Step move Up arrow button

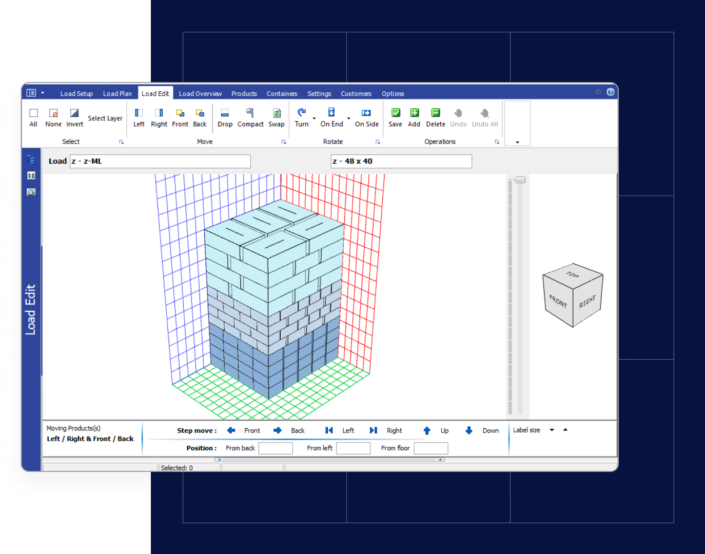427,430
